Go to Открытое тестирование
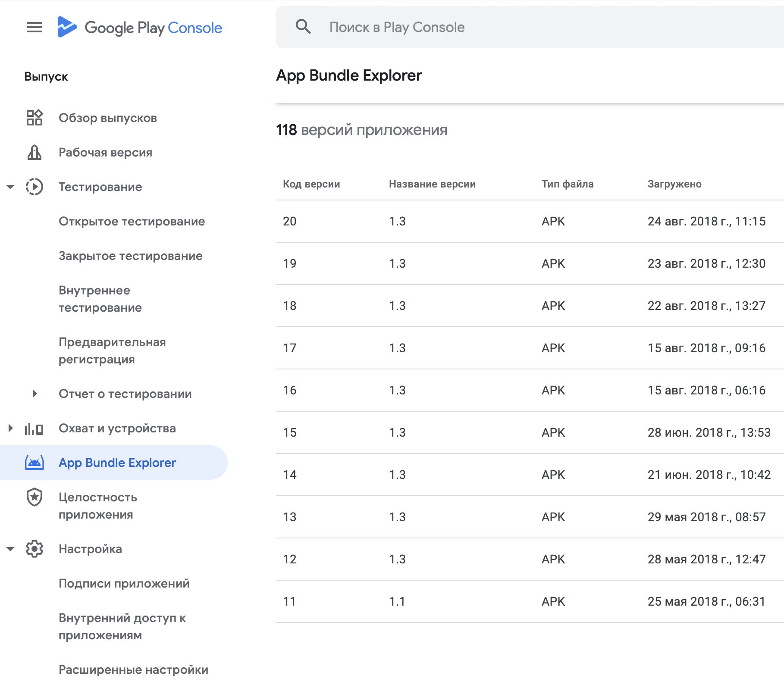 click(x=132, y=221)
